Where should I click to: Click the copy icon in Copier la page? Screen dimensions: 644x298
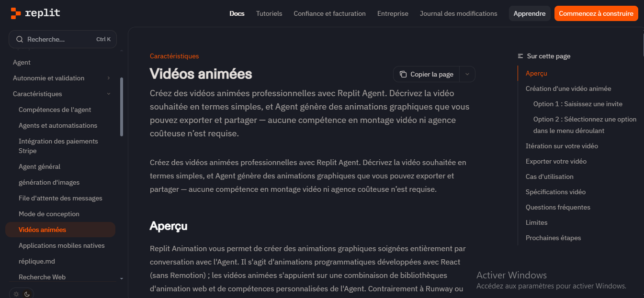(x=403, y=74)
